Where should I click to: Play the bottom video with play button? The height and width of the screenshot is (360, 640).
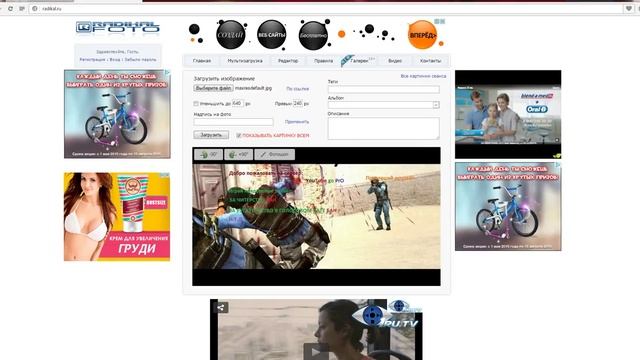[316, 351]
